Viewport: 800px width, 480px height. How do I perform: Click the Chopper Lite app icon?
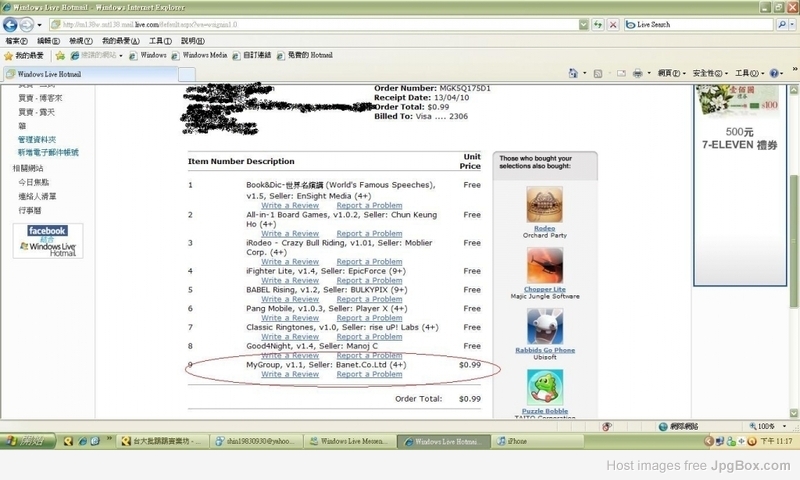[544, 266]
